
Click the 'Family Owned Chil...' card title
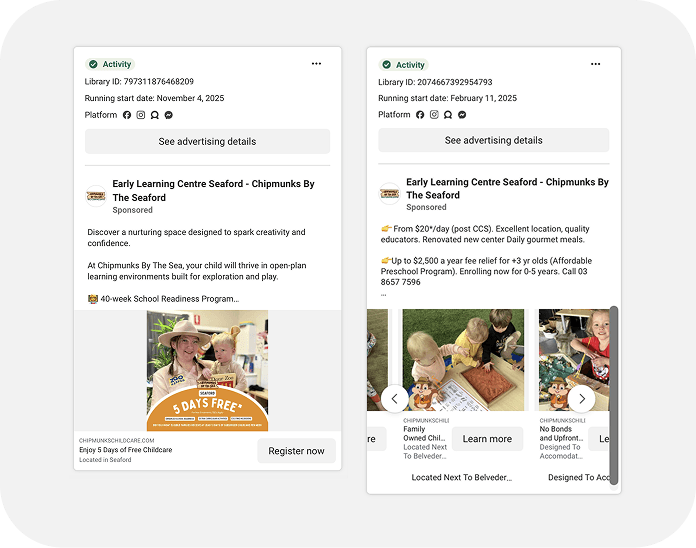(x=424, y=434)
